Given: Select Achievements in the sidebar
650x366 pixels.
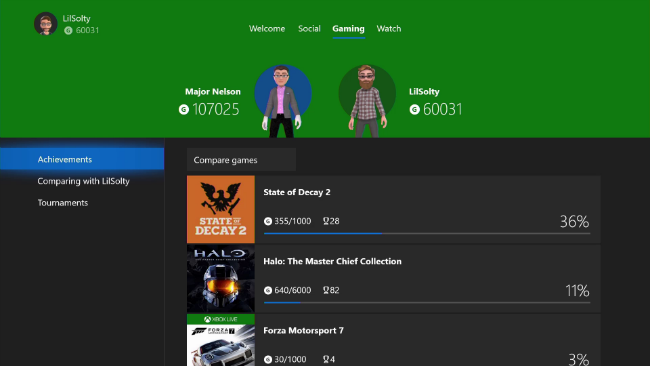Looking at the screenshot, I should click(x=82, y=159).
